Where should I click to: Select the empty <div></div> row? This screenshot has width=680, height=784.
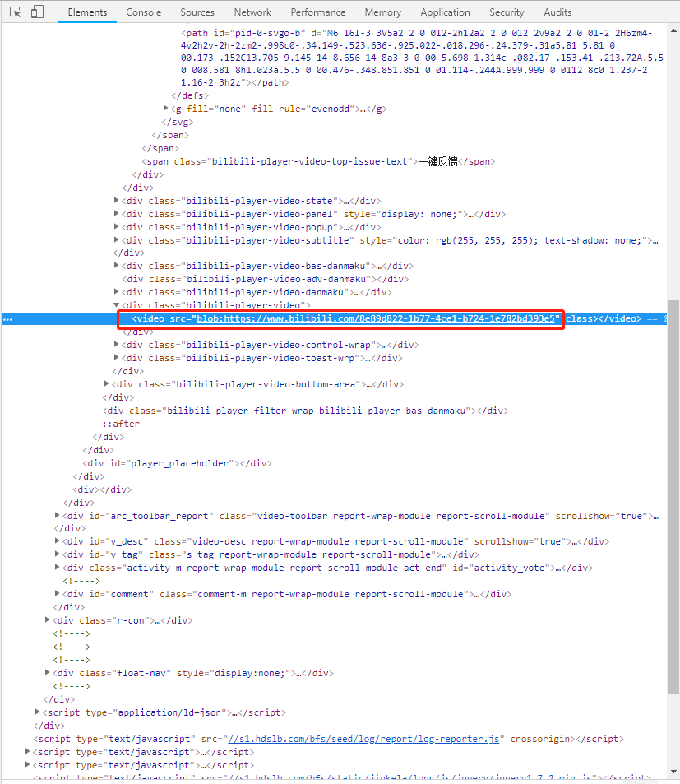[103, 489]
